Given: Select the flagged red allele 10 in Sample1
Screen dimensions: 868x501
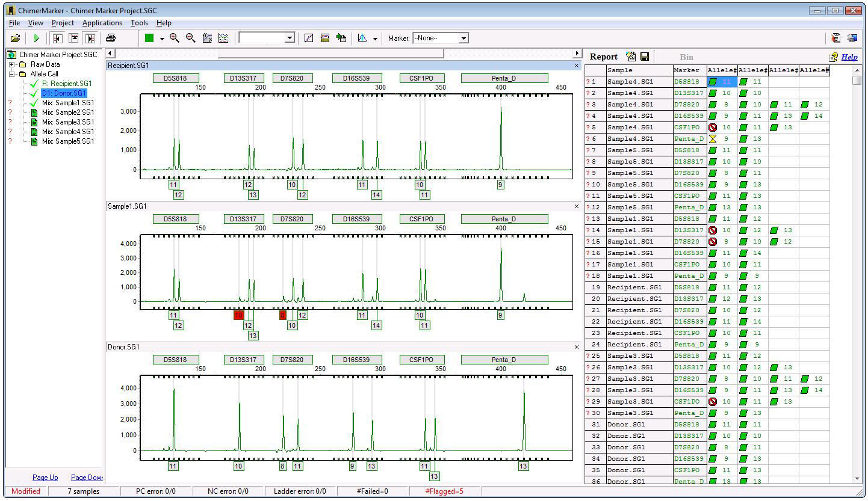Looking at the screenshot, I should click(239, 315).
